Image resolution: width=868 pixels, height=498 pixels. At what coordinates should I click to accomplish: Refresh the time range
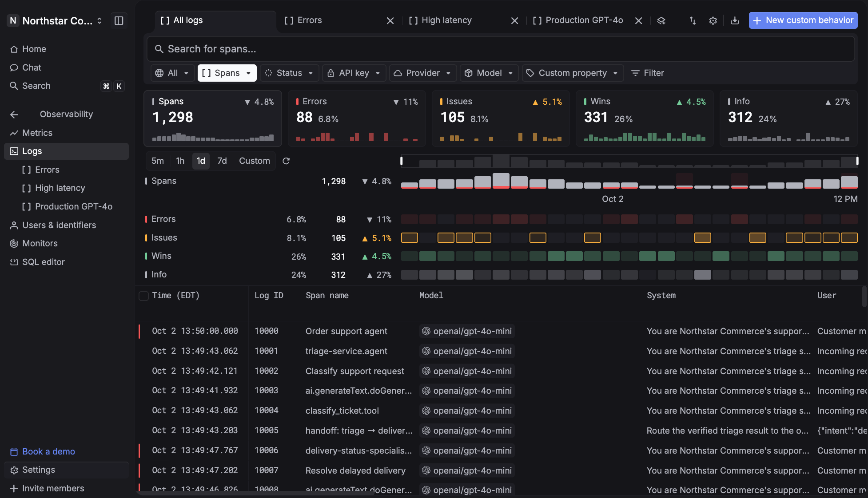tap(286, 161)
